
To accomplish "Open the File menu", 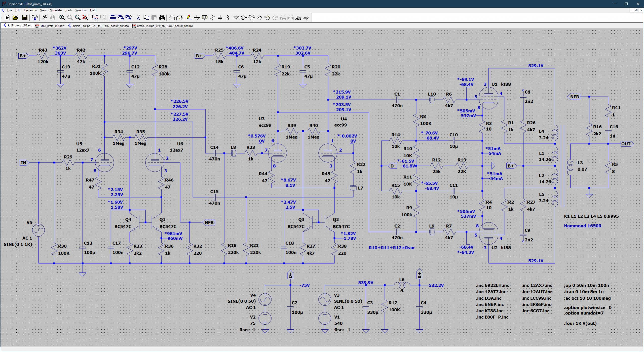I will point(10,10).
